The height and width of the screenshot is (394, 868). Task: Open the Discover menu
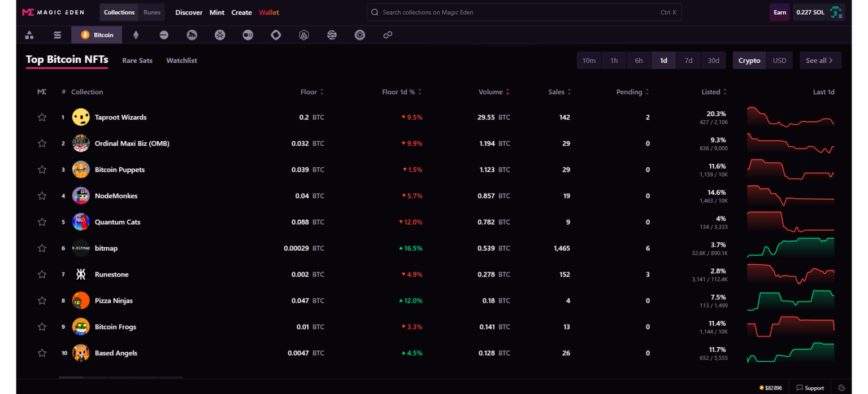[189, 12]
